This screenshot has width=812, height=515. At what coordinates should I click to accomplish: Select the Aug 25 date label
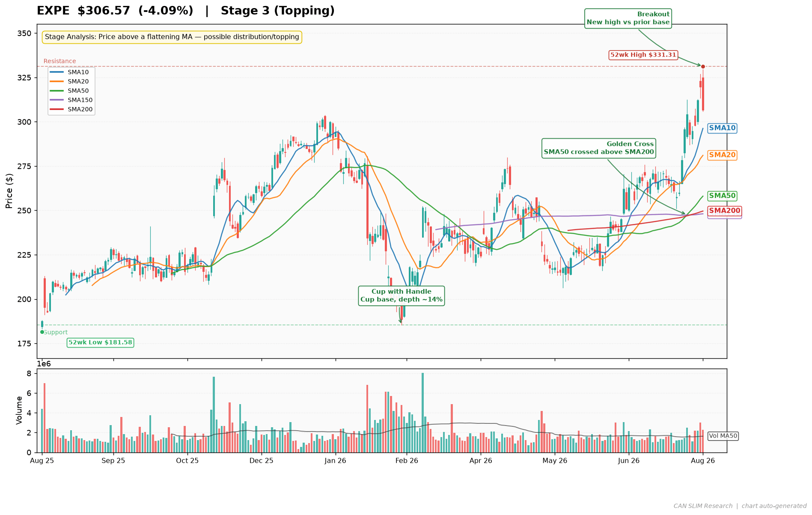coord(42,461)
